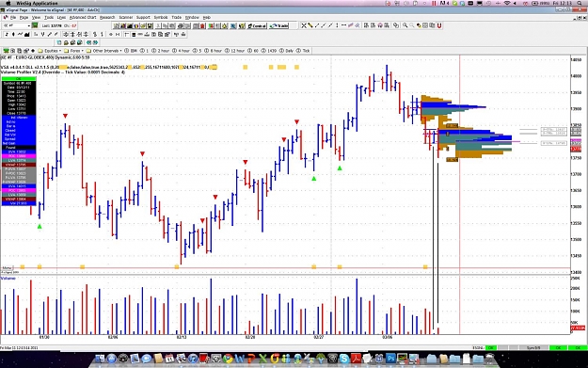588x368 pixels.
Task: Select the horizontal line drawing tool
Action: point(343,25)
